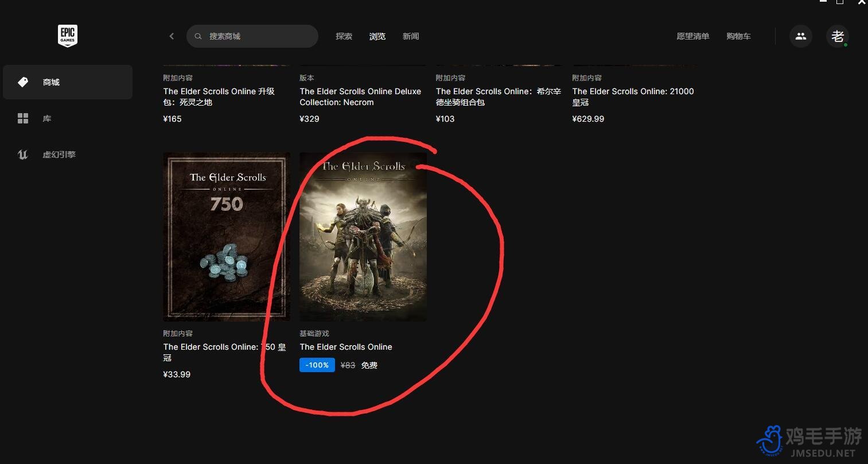868x464 pixels.
Task: Open the 购物车 shopping cart
Action: click(x=738, y=36)
